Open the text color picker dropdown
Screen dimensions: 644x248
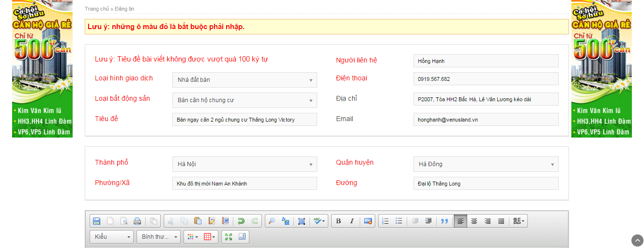(x=193, y=237)
